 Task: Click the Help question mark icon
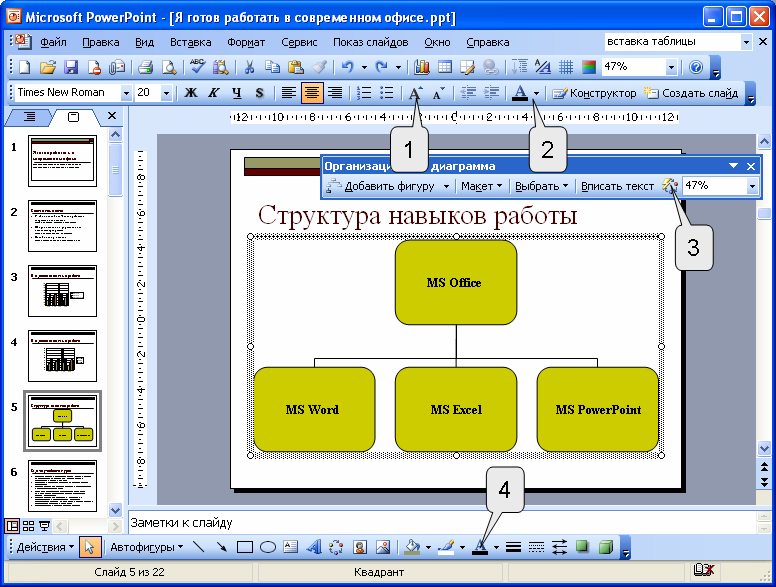696,67
